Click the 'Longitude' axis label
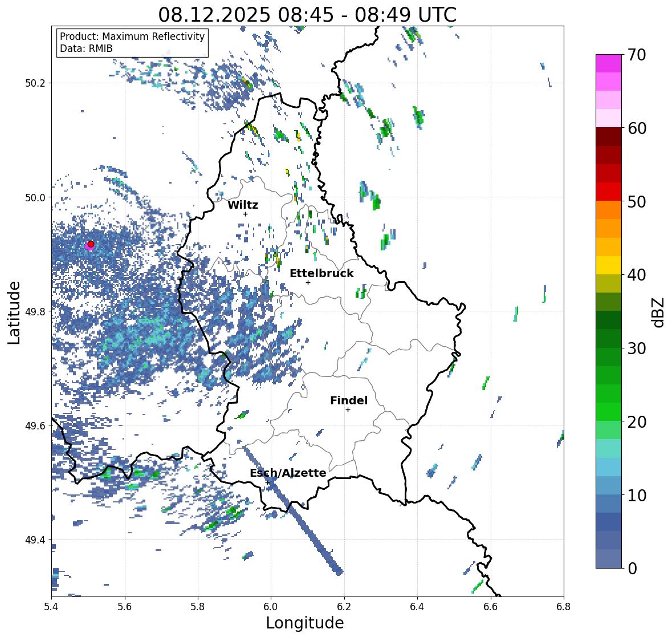Image resolution: width=672 pixels, height=637 pixels. point(305,623)
